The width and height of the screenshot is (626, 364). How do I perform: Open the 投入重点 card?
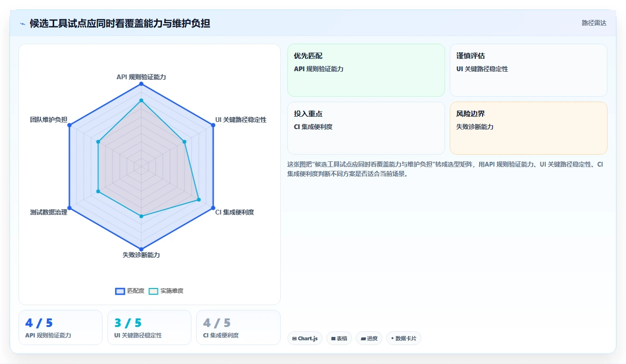366,128
